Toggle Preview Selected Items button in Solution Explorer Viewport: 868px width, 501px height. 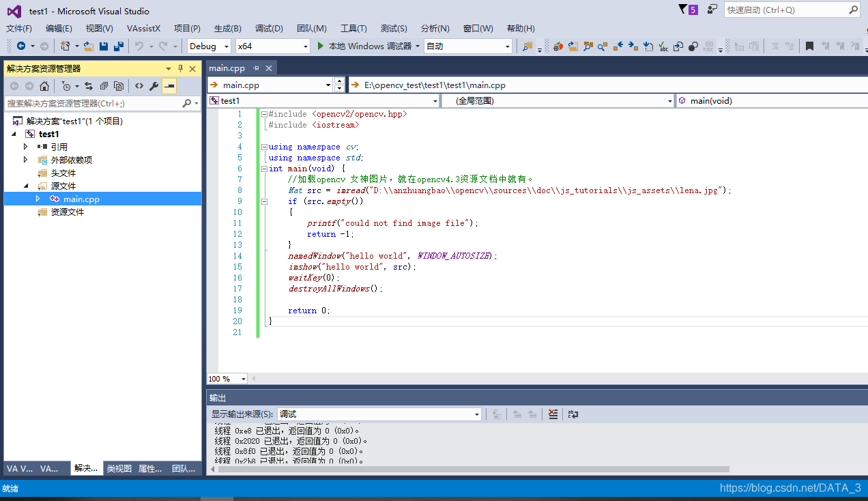pos(169,86)
